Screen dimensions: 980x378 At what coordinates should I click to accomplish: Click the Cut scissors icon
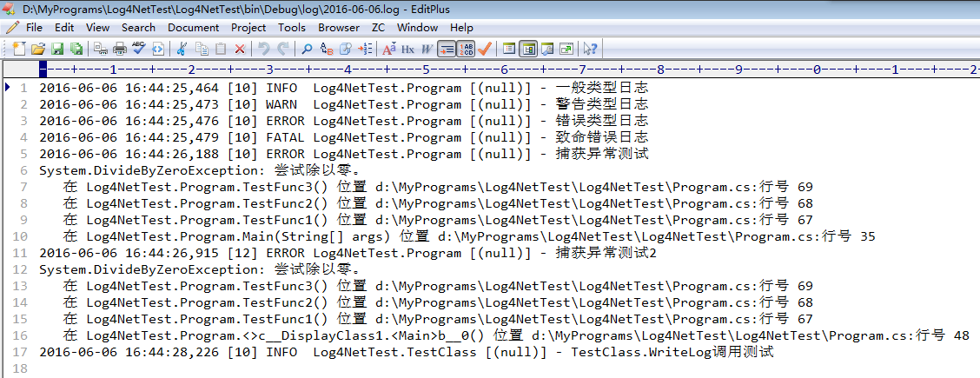[x=182, y=49]
